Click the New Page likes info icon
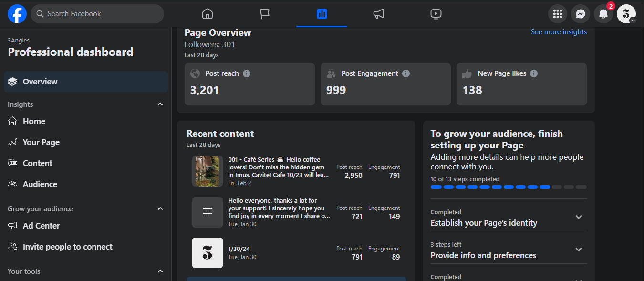 pos(534,73)
